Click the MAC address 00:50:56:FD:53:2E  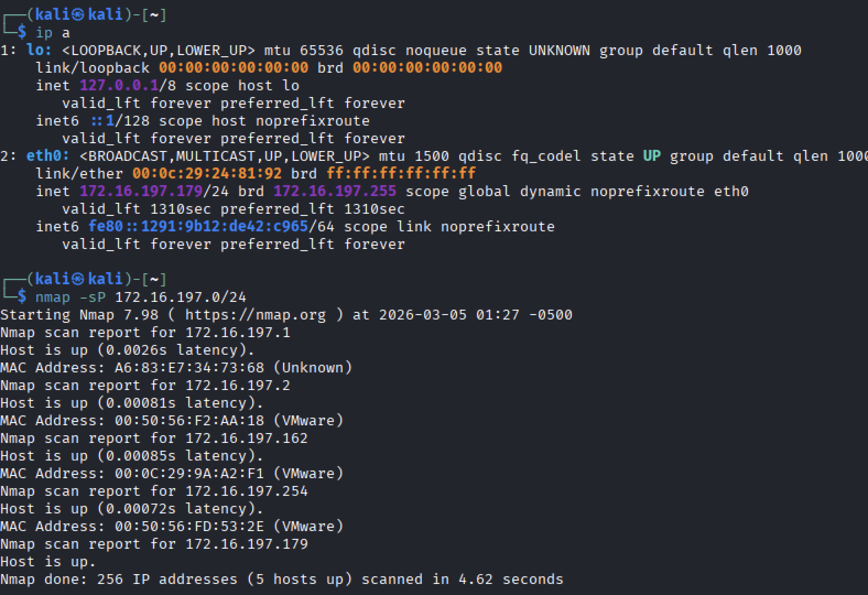189,526
